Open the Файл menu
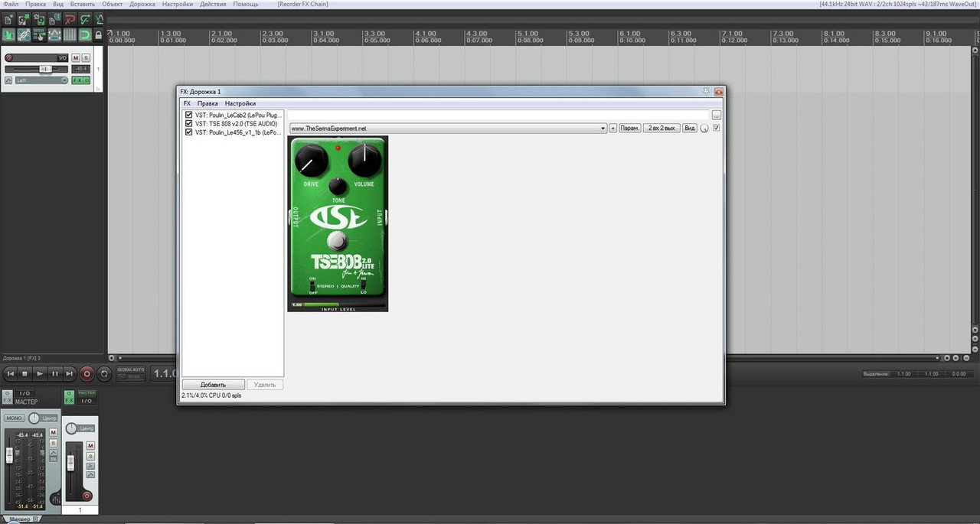Screen dimensions: 980x524 coord(11,5)
